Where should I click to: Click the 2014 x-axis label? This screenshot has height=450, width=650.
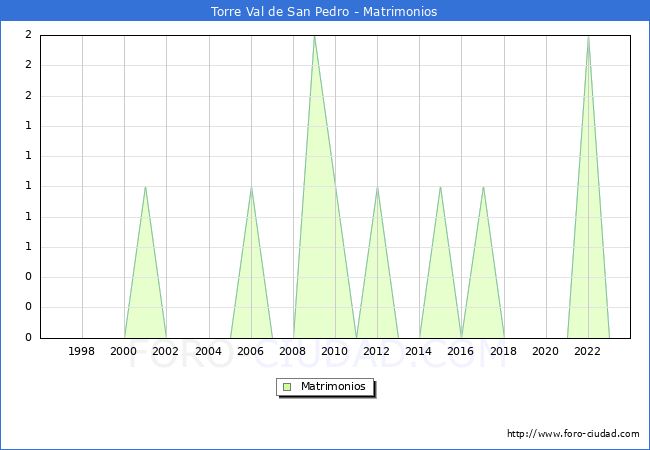click(419, 351)
